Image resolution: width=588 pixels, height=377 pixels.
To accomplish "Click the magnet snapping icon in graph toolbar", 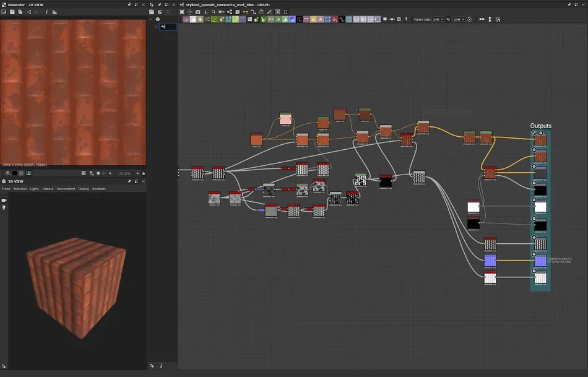I will pyautogui.click(x=498, y=19).
